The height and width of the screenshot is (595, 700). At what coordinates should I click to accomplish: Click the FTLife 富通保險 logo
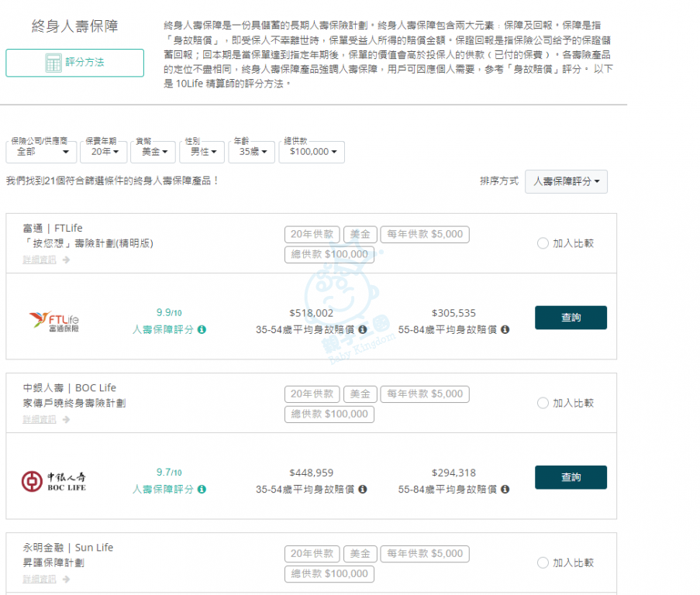tap(53, 322)
